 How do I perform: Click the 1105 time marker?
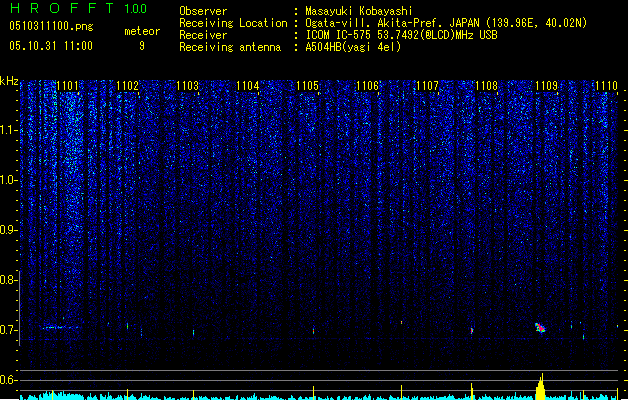click(307, 86)
